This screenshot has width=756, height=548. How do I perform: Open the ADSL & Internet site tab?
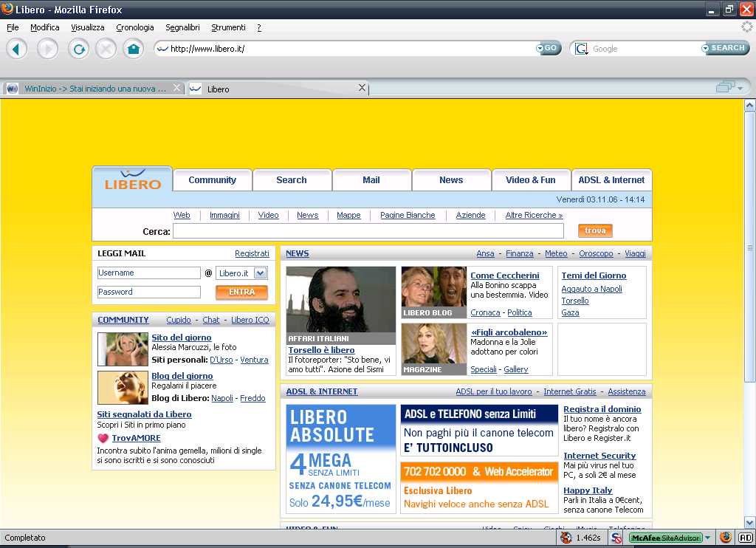click(611, 180)
